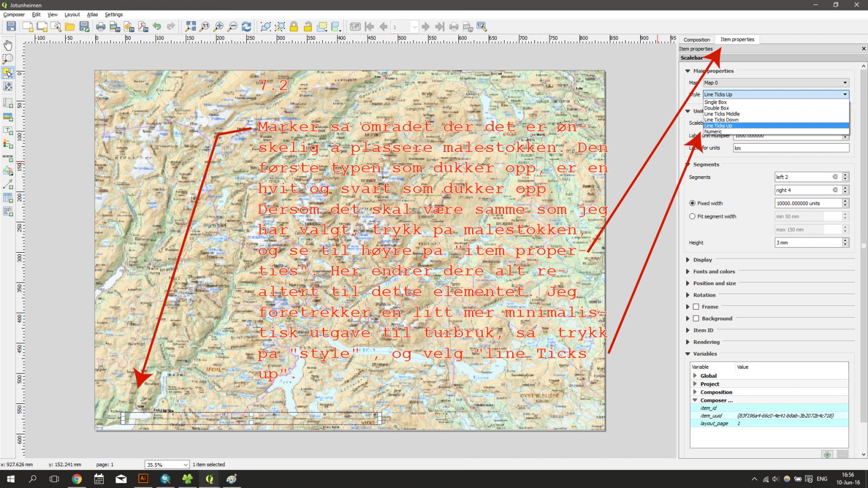Select the Pan composer hand tool
Viewport: 868px width, 488px height.
tap(8, 45)
